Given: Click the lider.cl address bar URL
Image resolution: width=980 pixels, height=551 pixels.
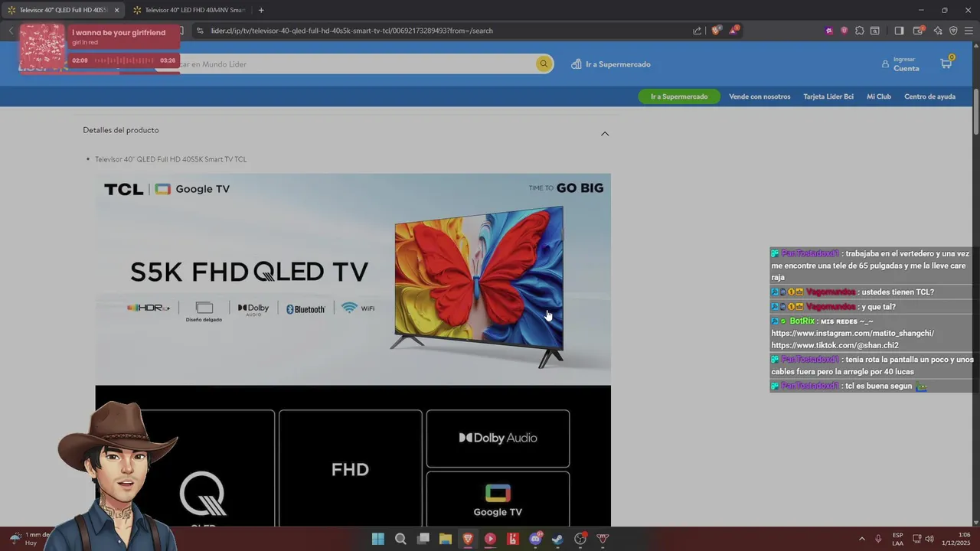Looking at the screenshot, I should point(352,31).
